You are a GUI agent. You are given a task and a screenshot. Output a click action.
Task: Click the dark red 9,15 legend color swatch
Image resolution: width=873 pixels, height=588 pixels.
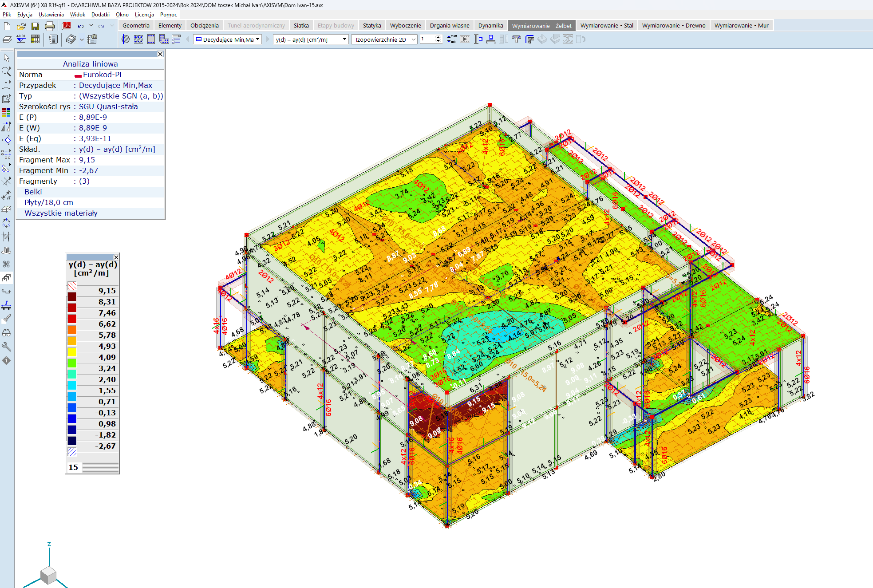click(x=72, y=296)
